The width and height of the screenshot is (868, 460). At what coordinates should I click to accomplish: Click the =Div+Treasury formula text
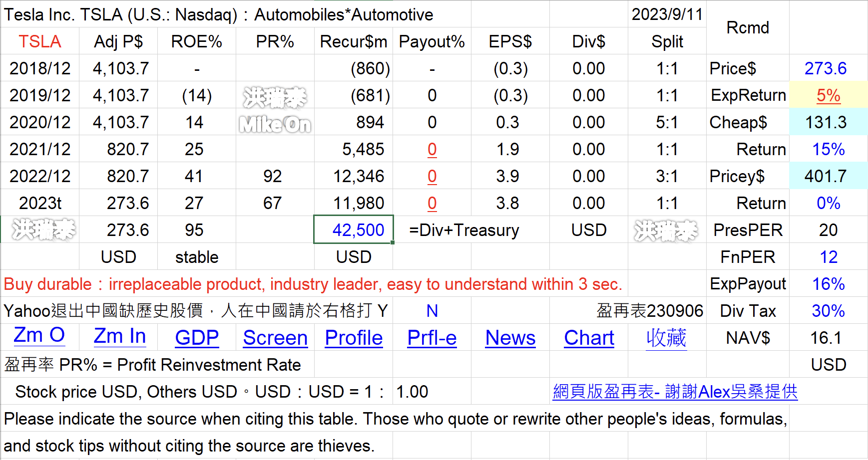click(x=464, y=230)
